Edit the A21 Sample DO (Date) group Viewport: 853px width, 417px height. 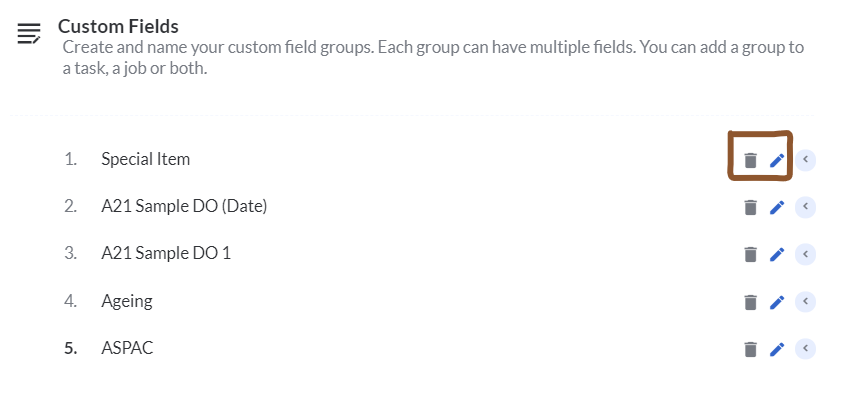(x=777, y=207)
